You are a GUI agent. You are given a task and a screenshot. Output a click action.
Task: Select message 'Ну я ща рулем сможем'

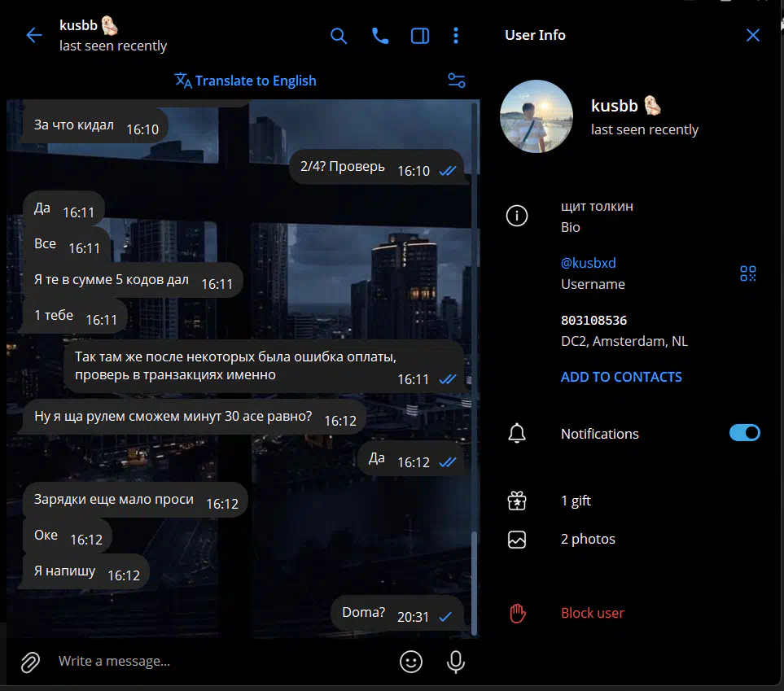pyautogui.click(x=195, y=417)
